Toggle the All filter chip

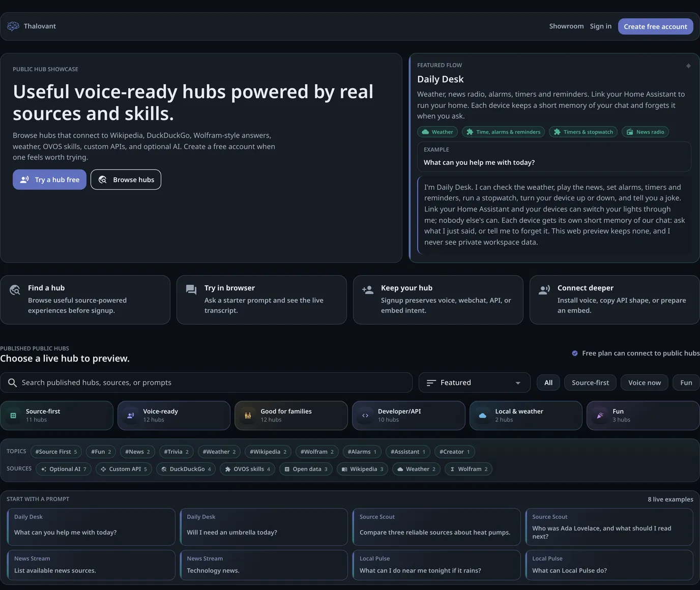[x=548, y=382]
